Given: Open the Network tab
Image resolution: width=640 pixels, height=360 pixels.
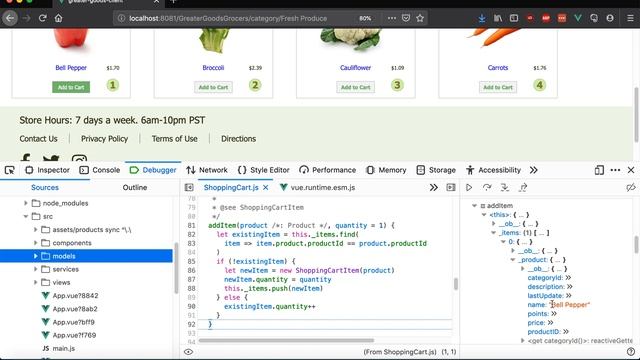Looking at the screenshot, I should [207, 170].
